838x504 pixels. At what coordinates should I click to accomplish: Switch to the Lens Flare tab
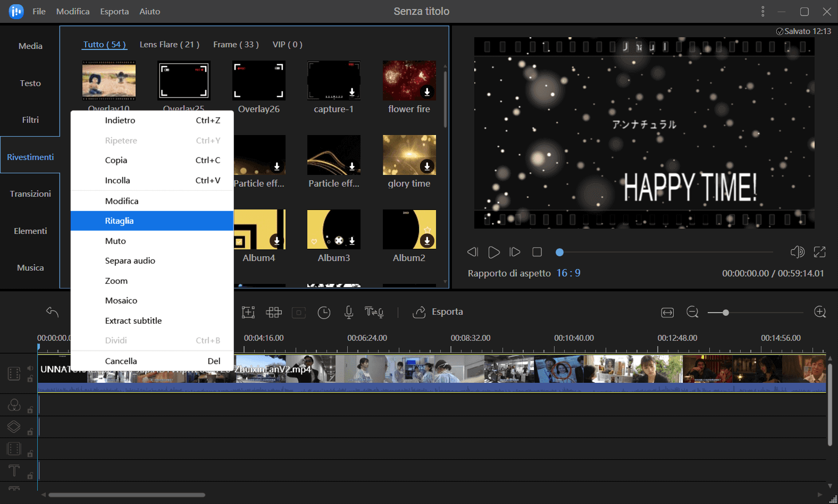(169, 45)
